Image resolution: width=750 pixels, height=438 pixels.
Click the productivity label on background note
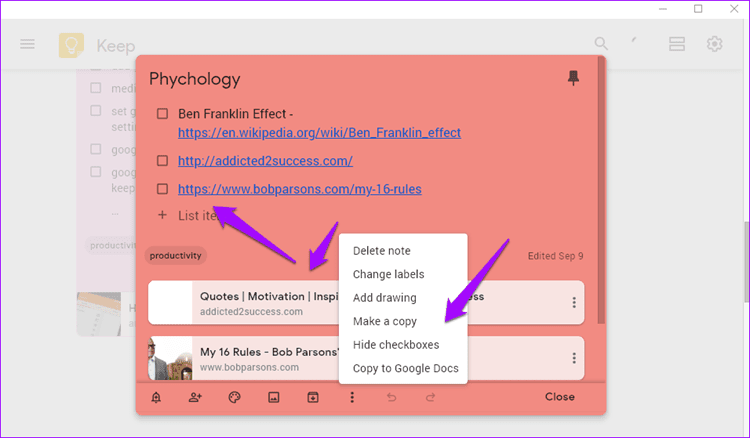click(112, 245)
